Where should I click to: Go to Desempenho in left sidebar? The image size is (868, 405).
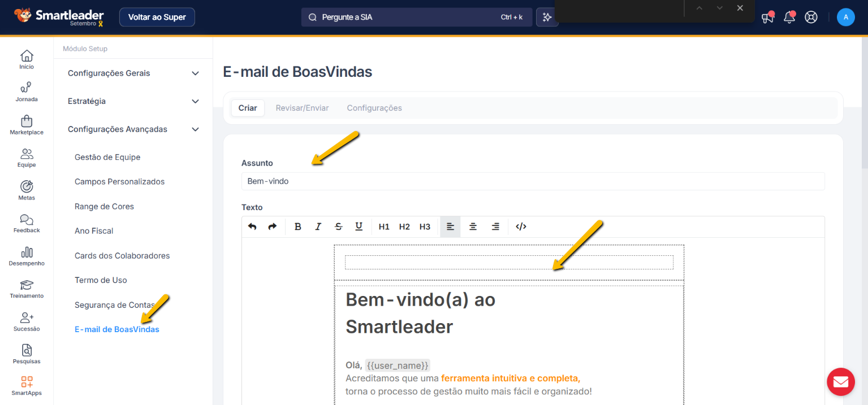27,256
